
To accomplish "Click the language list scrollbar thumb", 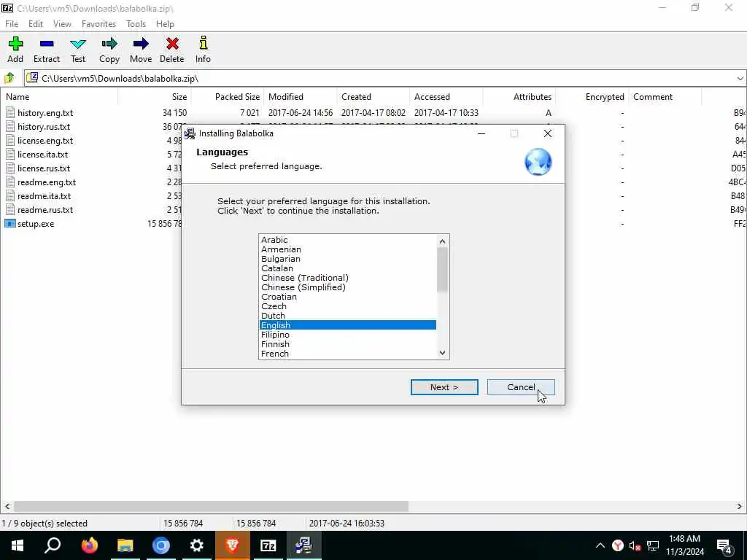I will 442,270.
